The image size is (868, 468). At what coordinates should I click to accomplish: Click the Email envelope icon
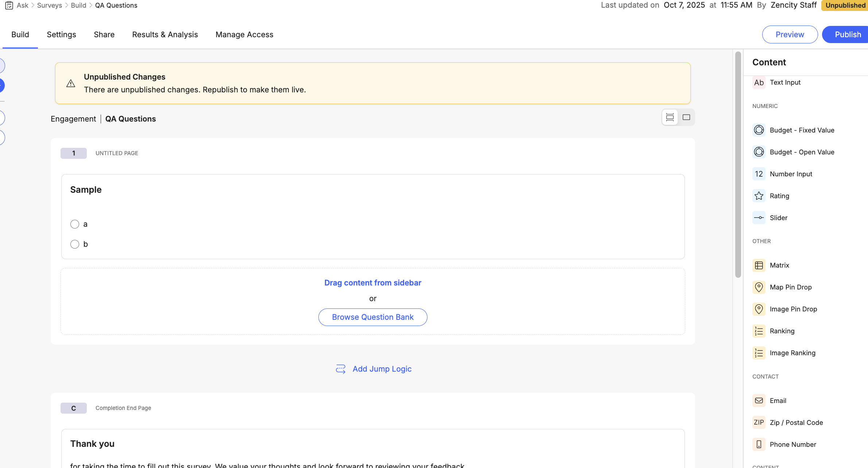tap(759, 401)
